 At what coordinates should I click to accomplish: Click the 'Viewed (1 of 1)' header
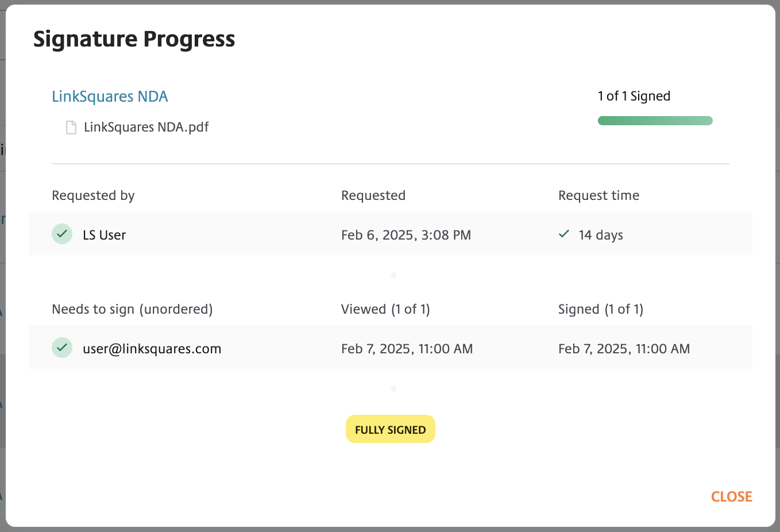[x=385, y=309]
